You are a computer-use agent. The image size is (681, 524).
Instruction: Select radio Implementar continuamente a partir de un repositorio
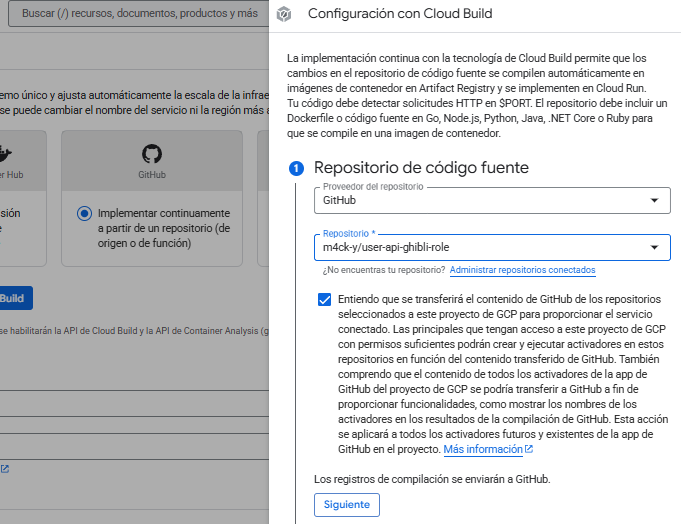pos(84,214)
